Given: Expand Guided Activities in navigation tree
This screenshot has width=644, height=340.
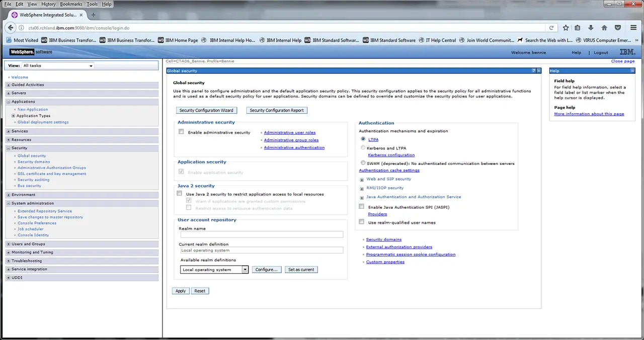Looking at the screenshot, I should coord(9,85).
